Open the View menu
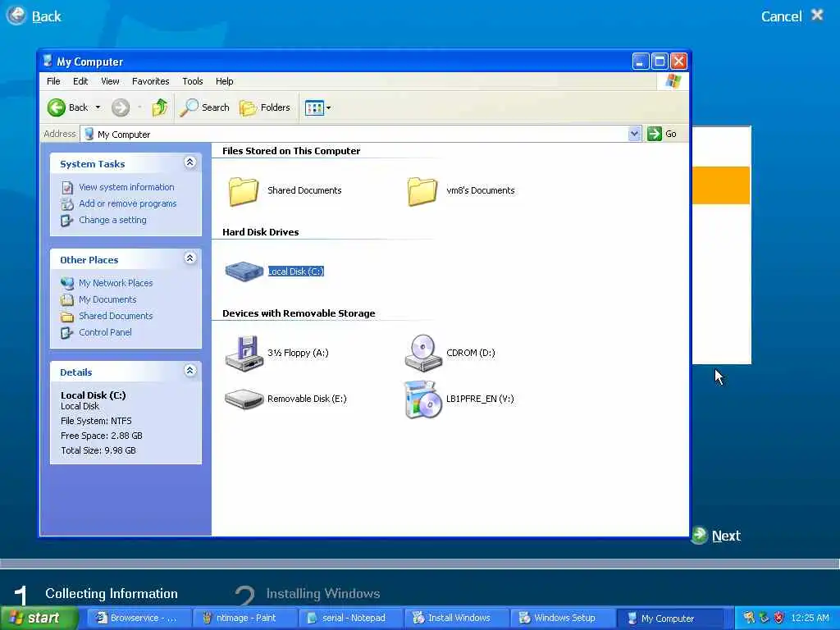 pyautogui.click(x=110, y=81)
